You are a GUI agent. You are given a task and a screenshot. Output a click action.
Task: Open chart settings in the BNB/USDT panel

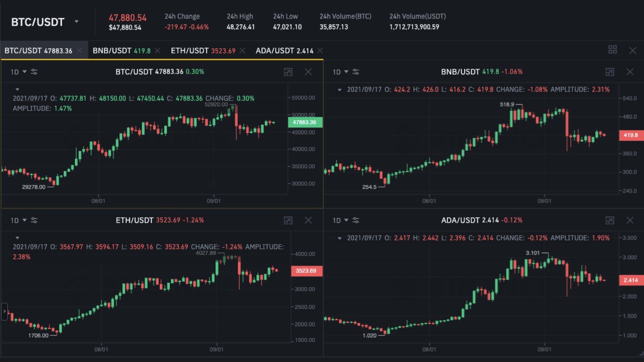(355, 72)
